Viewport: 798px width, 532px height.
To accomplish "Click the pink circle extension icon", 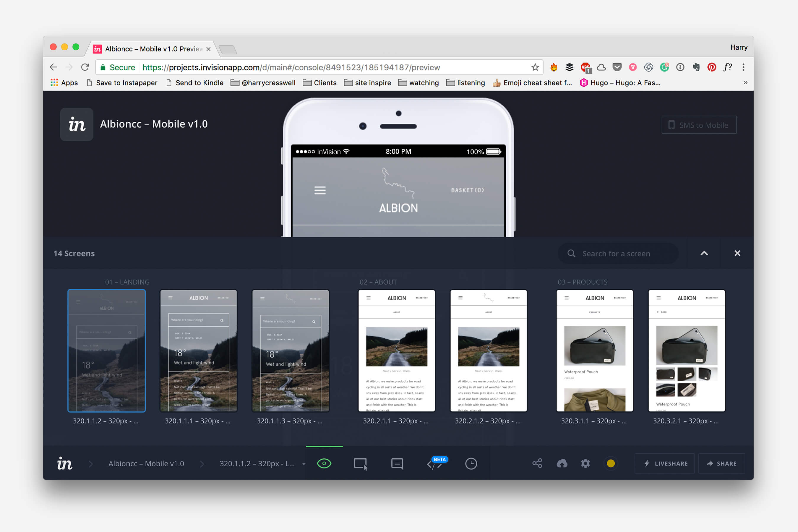I will pyautogui.click(x=633, y=67).
